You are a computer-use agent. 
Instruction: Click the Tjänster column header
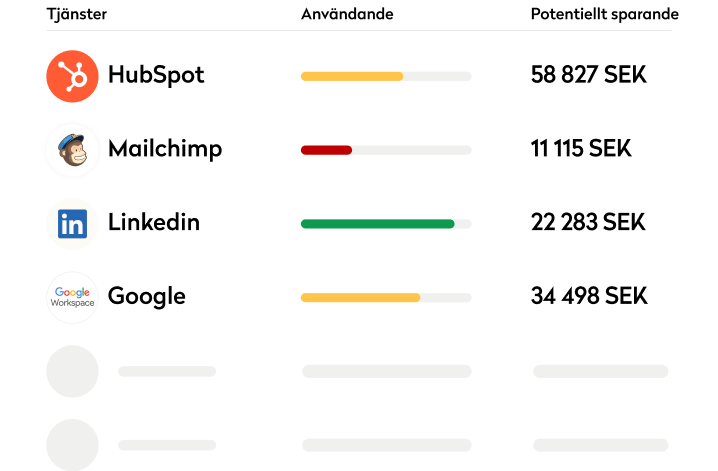76,14
